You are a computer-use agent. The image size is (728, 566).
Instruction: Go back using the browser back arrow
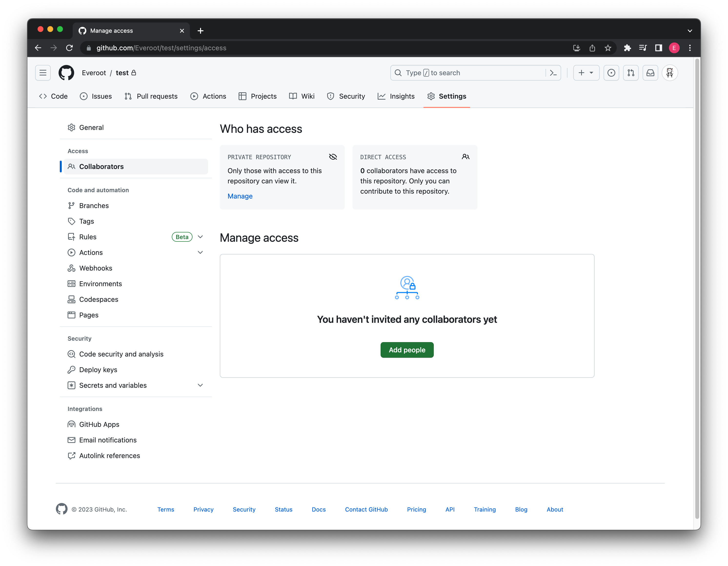[38, 48]
